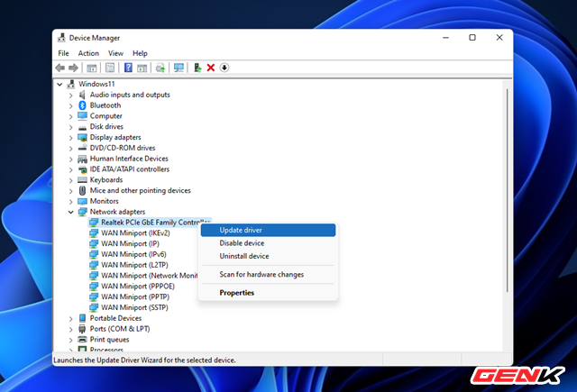Open the Action menu

(88, 53)
